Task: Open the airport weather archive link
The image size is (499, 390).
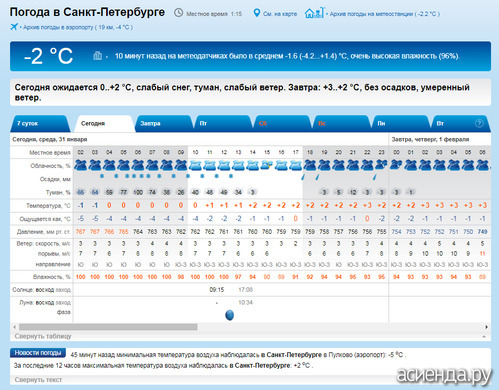Action: click(x=78, y=27)
